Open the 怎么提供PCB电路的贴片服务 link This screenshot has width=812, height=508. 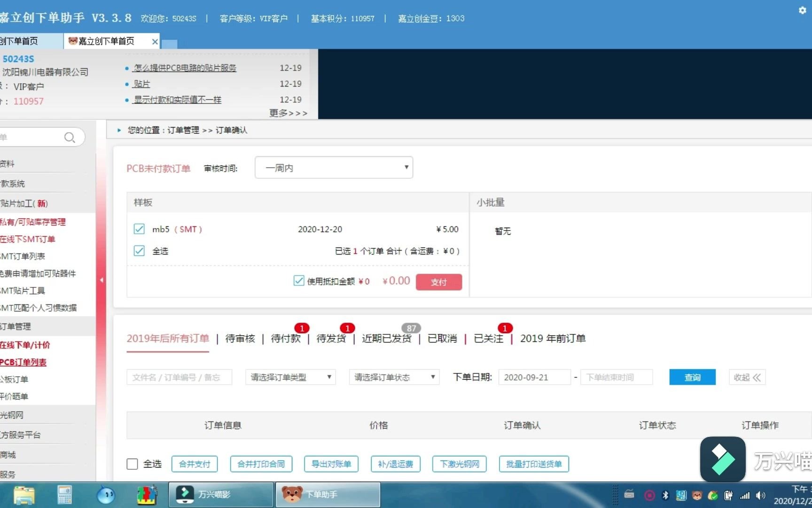[185, 68]
